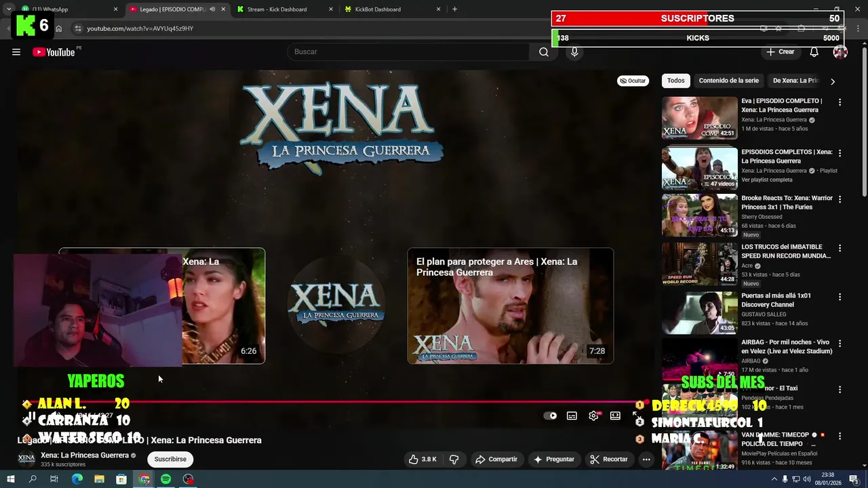This screenshot has width=868, height=488.
Task: Open options for AIRBAG video
Action: coord(840,344)
